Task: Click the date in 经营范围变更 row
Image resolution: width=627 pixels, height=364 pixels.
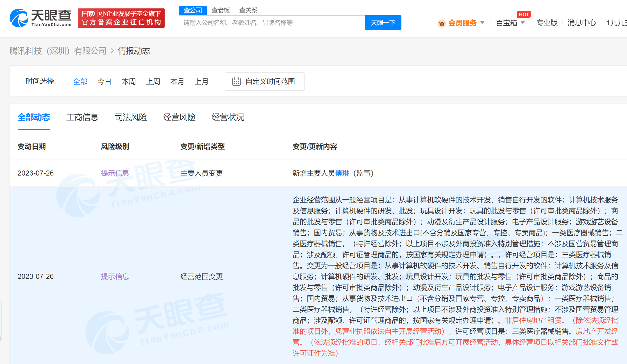Action: pyautogui.click(x=36, y=276)
